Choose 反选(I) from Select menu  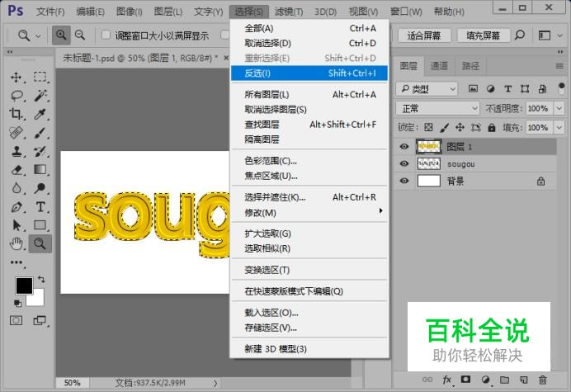pos(309,73)
